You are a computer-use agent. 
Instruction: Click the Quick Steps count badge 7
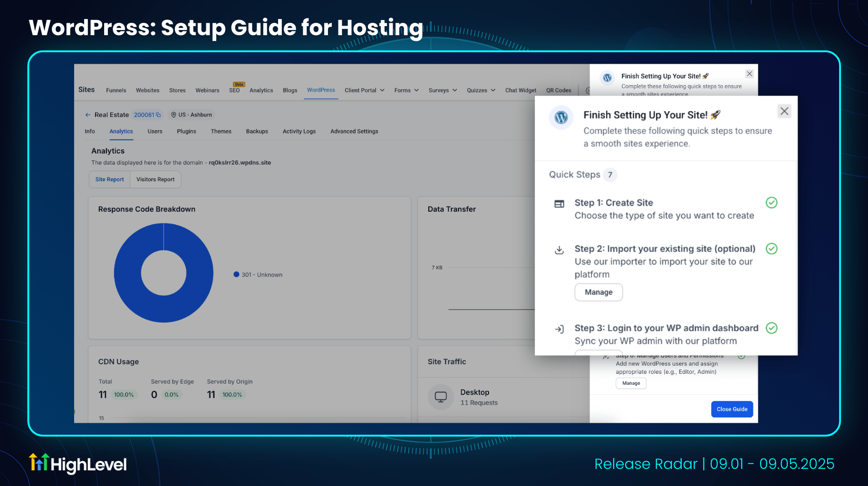[610, 175]
